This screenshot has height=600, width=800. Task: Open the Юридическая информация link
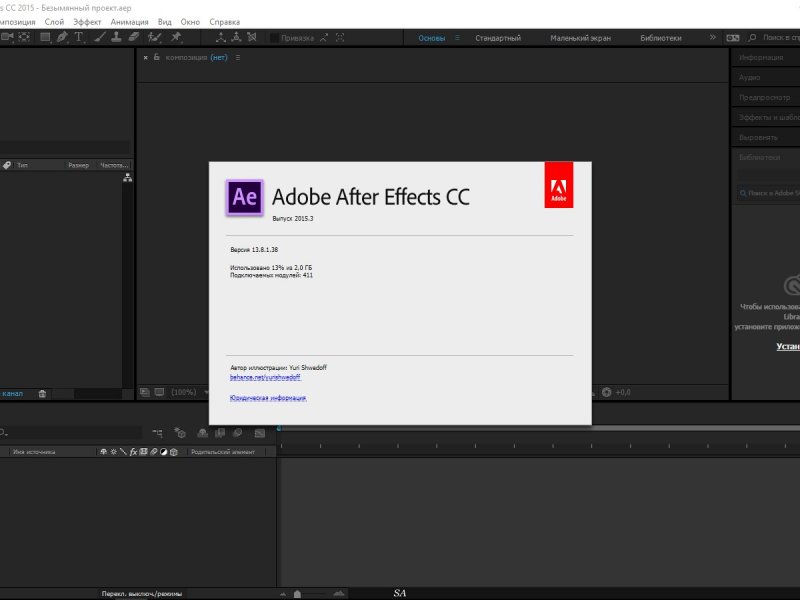tap(268, 397)
